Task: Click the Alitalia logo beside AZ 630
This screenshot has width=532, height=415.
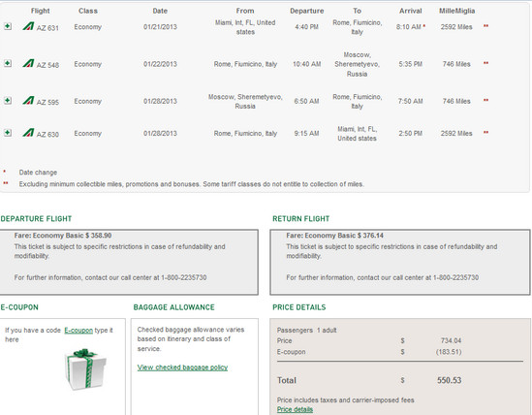Action: click(x=28, y=133)
